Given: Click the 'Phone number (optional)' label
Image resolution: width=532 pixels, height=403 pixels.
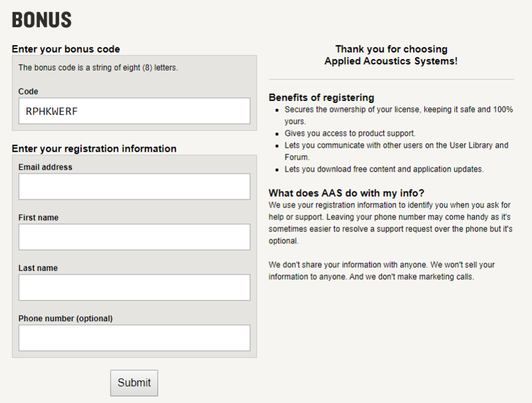Looking at the screenshot, I should [x=66, y=319].
